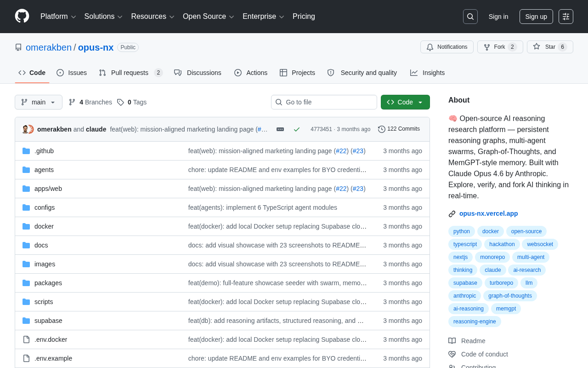The image size is (588, 368).
Task: Click the Code of conduct heart icon
Action: click(x=452, y=354)
